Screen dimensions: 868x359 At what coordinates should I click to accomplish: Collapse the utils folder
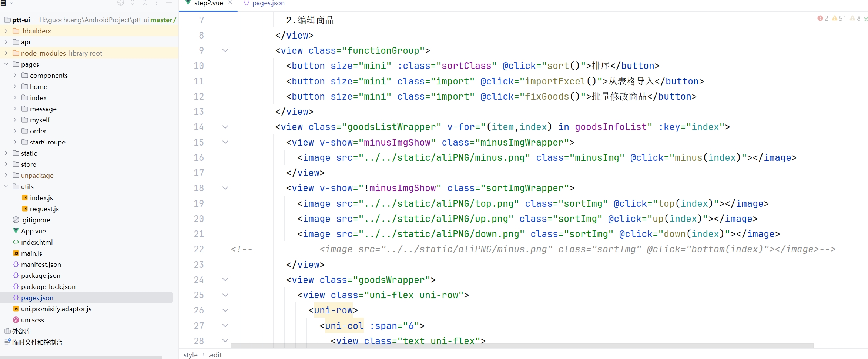click(6, 186)
